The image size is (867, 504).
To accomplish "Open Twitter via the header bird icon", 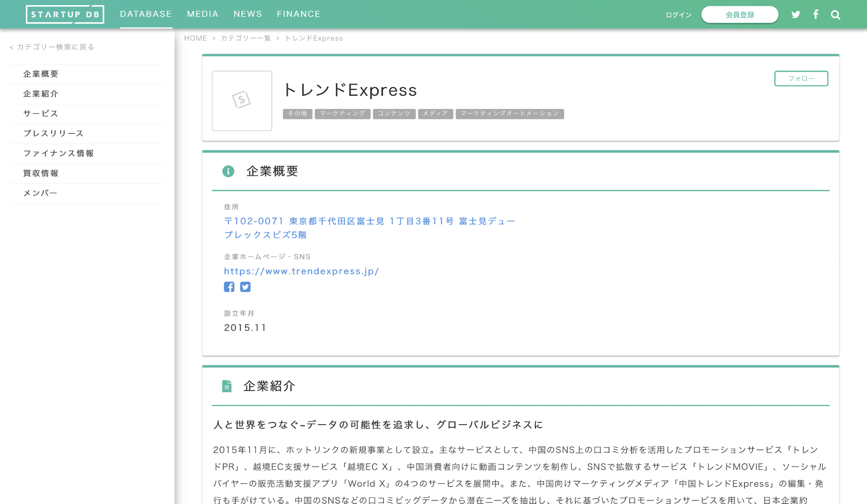I will click(x=796, y=14).
